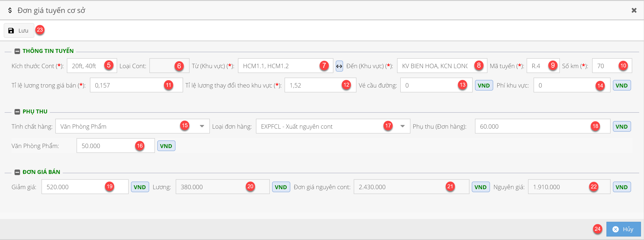
Task: Click the VND badge beside Văn Phòng Phẩm amount
Action: 166,146
